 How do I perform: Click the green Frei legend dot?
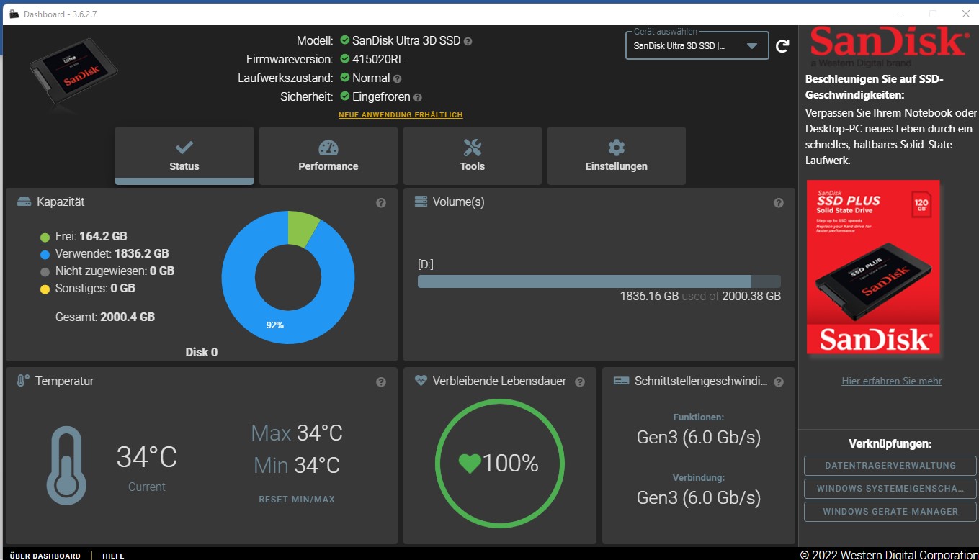point(45,237)
